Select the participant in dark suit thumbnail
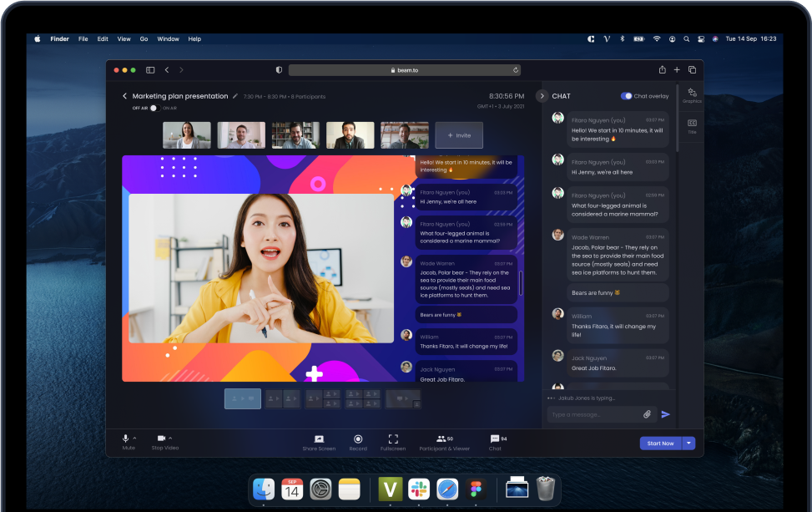This screenshot has width=812, height=512. [x=350, y=135]
